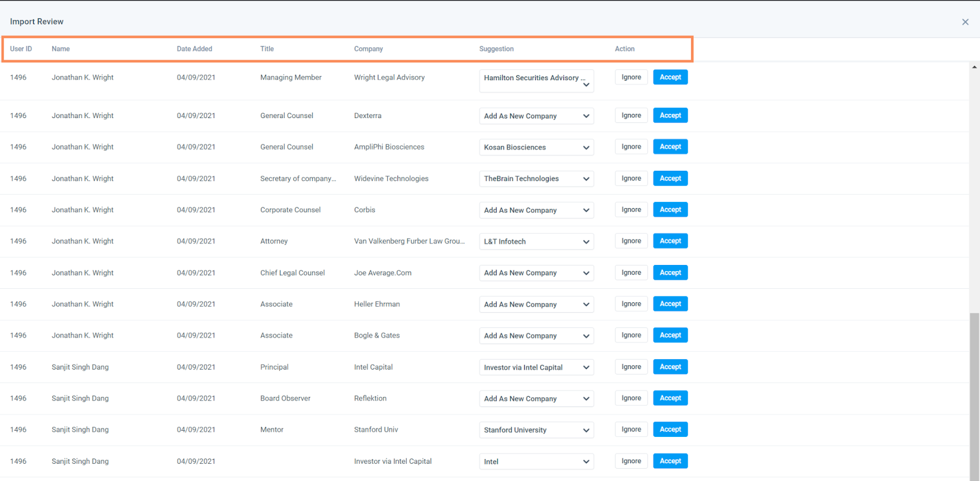Screen dimensions: 980x481
Task: Accept the Stanford Univ row
Action: [670, 429]
